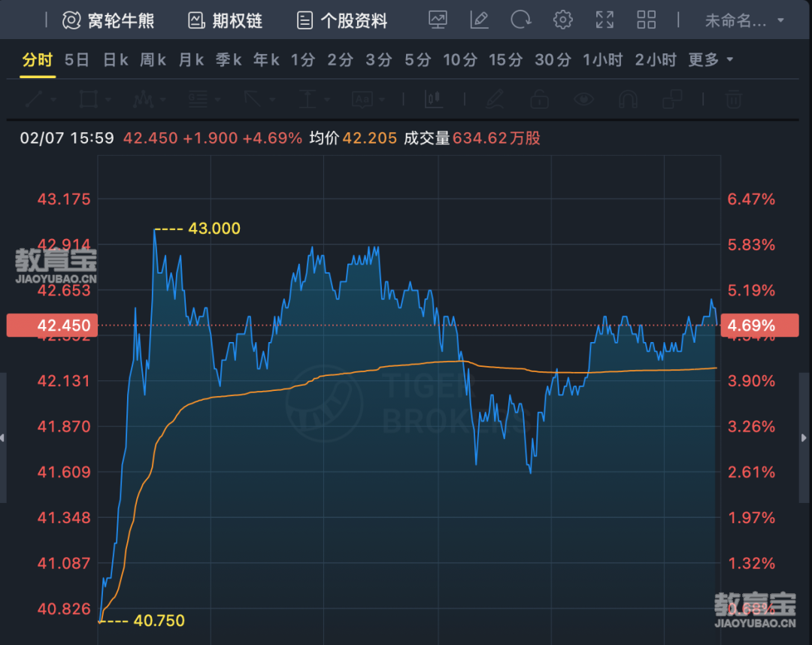Click the 43.000 high price marker
Screen dimensions: 812x645
coord(214,229)
